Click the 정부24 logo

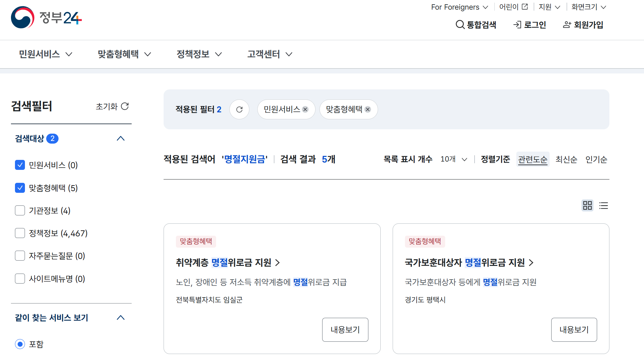coord(46,18)
